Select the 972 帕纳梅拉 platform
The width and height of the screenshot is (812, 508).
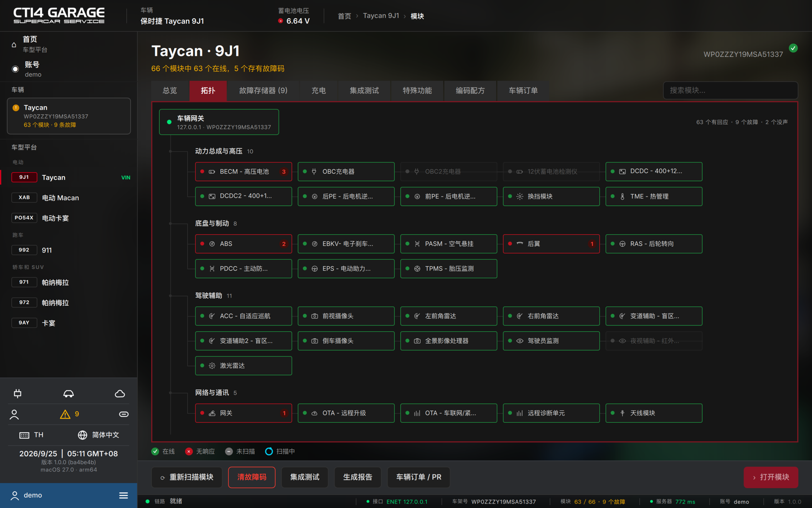click(69, 303)
